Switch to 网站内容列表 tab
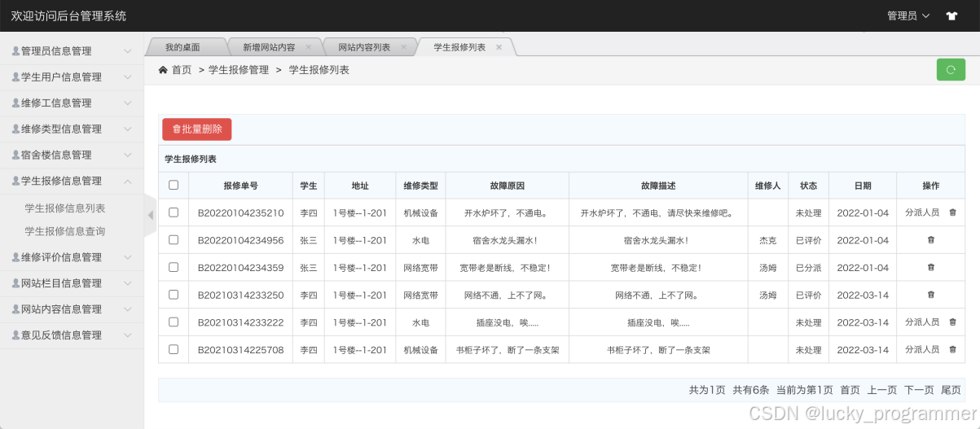This screenshot has width=980, height=429. (364, 47)
